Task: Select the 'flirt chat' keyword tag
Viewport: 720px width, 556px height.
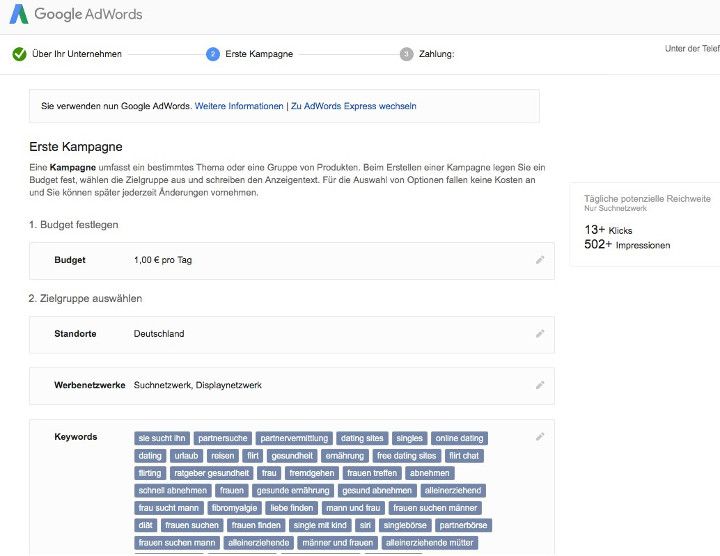Action: click(x=464, y=456)
